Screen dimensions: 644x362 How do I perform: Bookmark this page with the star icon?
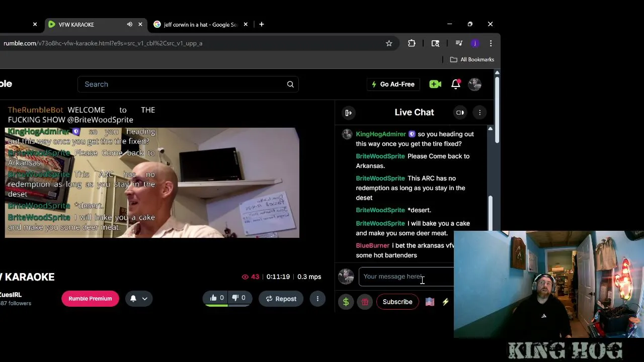(389, 43)
